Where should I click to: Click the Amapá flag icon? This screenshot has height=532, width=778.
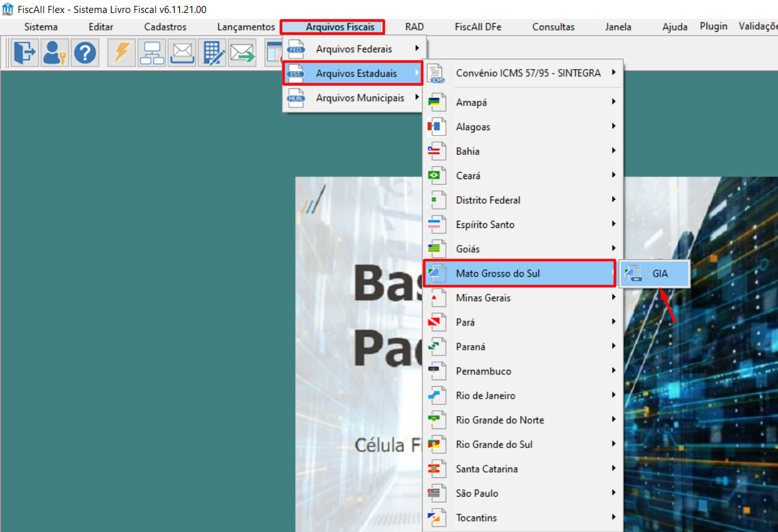tap(437, 102)
